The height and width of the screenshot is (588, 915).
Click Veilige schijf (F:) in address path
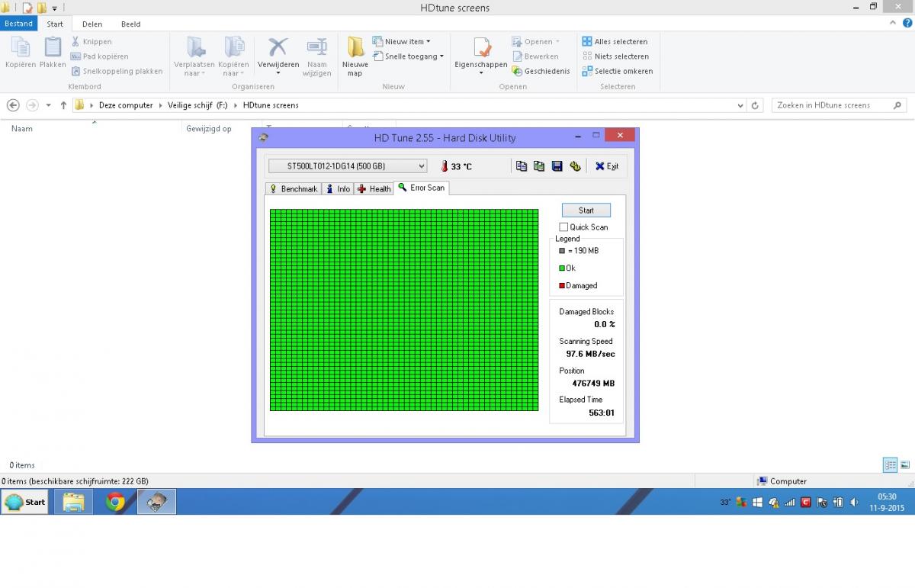click(x=197, y=105)
